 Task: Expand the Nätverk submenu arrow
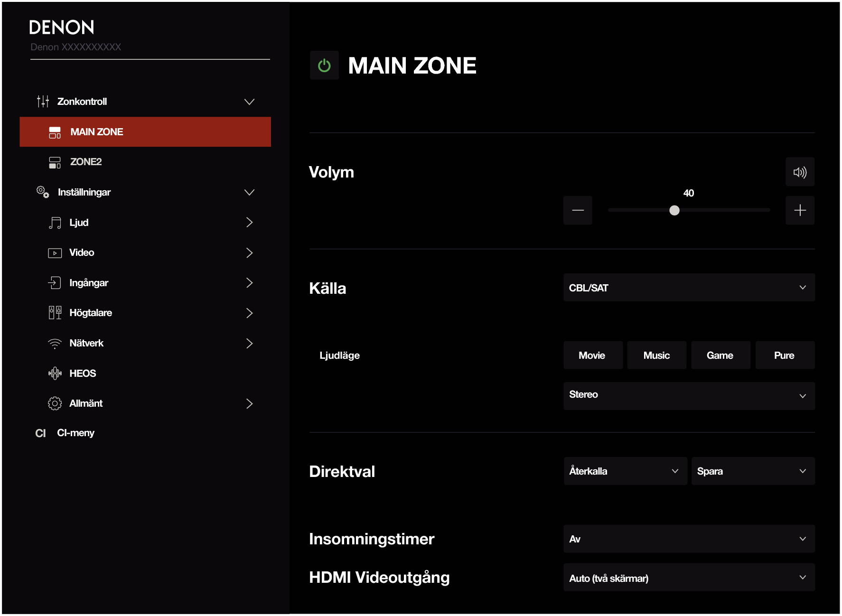[x=249, y=343]
